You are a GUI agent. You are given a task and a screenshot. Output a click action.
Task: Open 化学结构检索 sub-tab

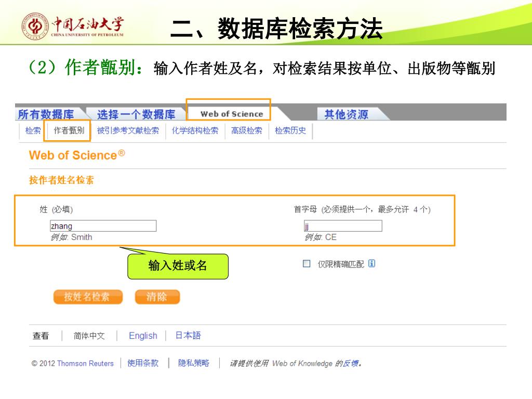pos(195,130)
